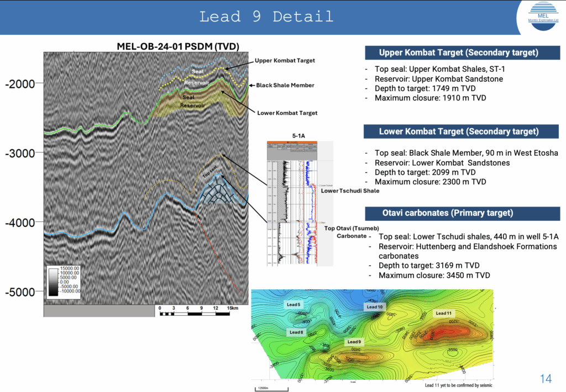
Task: Pick the Lead 5 map label
Action: click(294, 305)
